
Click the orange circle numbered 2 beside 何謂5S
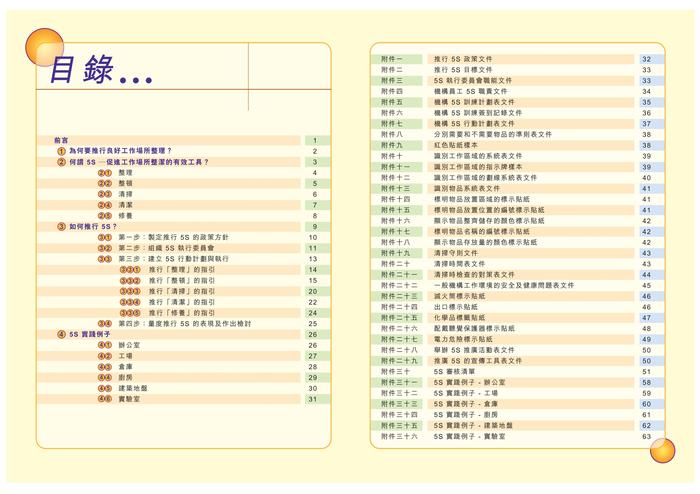(61, 162)
